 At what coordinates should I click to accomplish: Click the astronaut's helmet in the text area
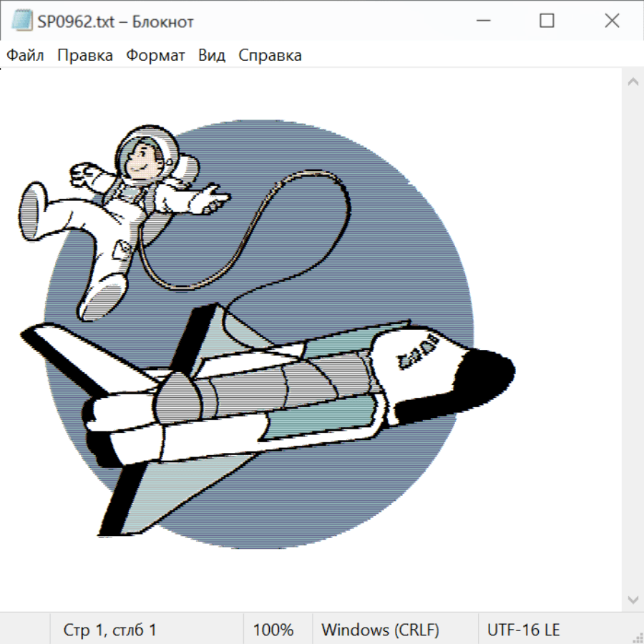pyautogui.click(x=145, y=152)
